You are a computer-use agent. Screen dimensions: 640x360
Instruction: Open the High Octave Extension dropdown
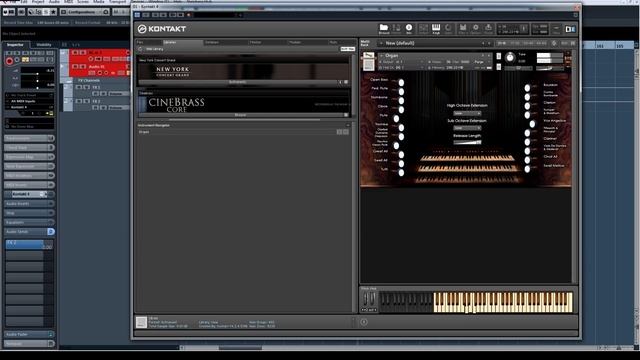(467, 113)
